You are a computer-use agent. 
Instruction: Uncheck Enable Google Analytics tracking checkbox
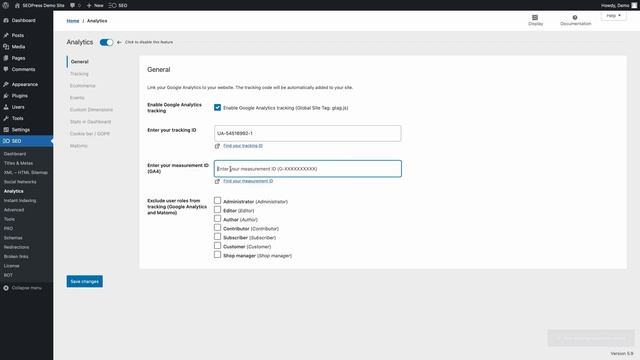[217, 107]
